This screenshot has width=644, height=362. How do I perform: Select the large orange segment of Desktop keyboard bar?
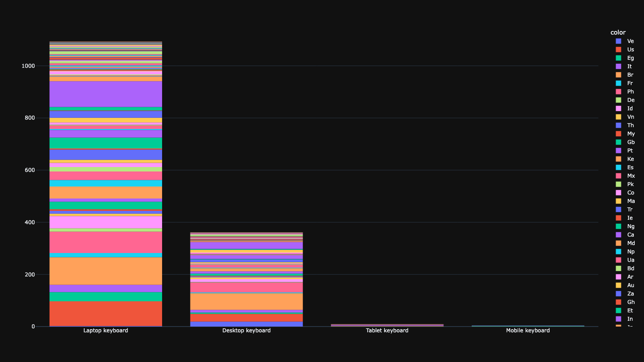(247, 302)
